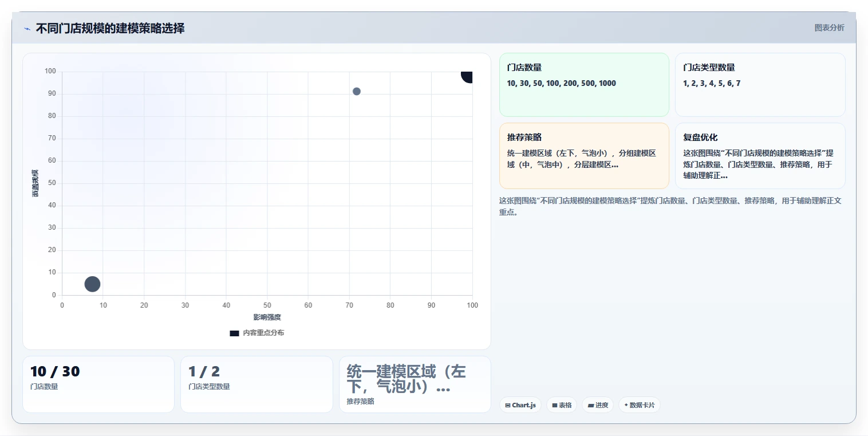Click the 10 / 30 stat value
The height and width of the screenshot is (436, 868).
[55, 371]
